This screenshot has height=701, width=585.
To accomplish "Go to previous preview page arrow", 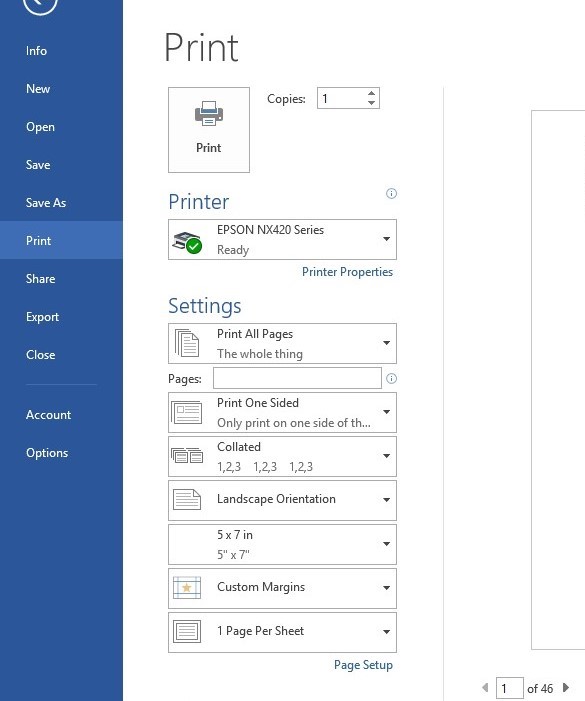I will 485,687.
